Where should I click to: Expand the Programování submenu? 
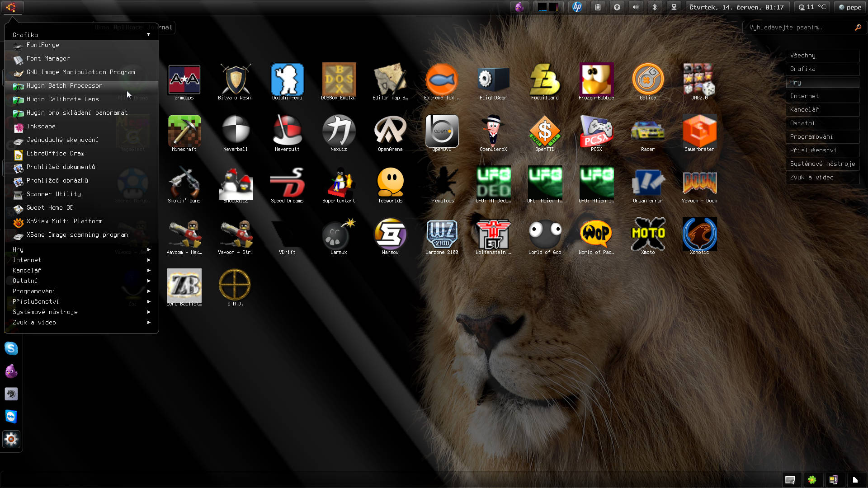[x=81, y=291]
